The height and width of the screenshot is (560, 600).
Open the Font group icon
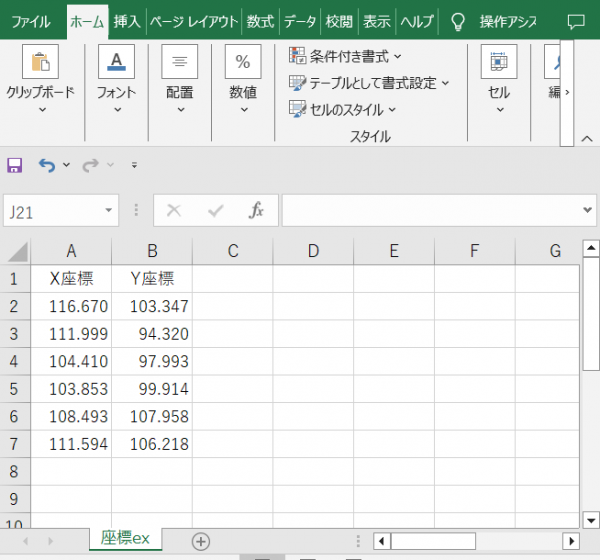tap(116, 62)
